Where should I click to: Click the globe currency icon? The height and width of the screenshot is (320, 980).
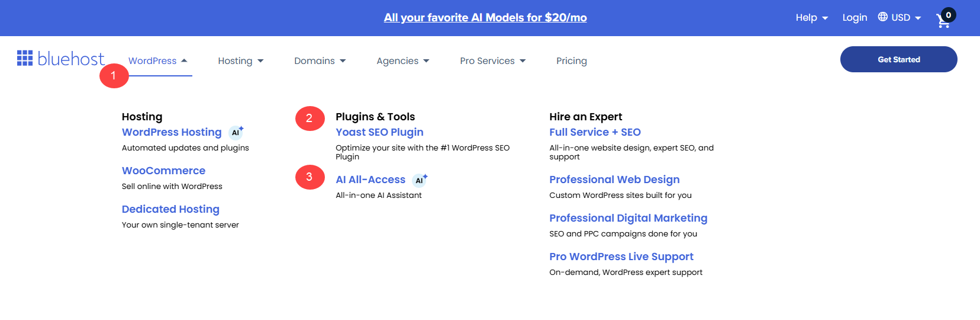pos(882,17)
